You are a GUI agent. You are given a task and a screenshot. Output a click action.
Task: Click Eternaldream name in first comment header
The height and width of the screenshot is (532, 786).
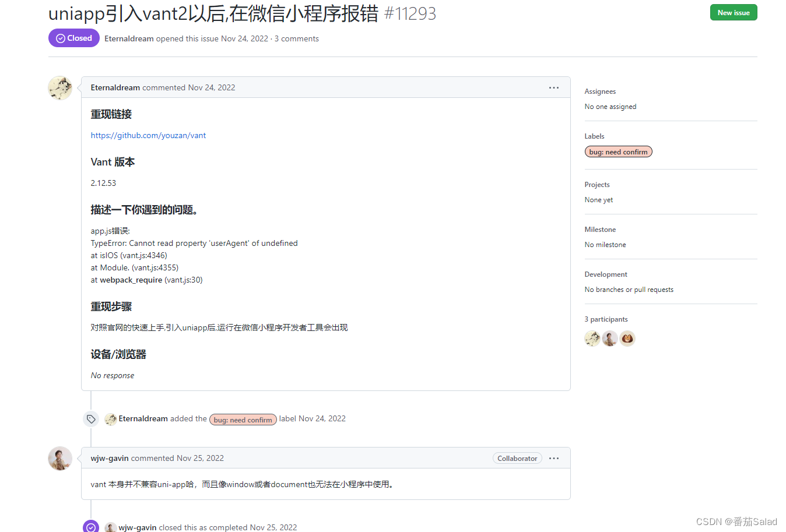tap(115, 87)
